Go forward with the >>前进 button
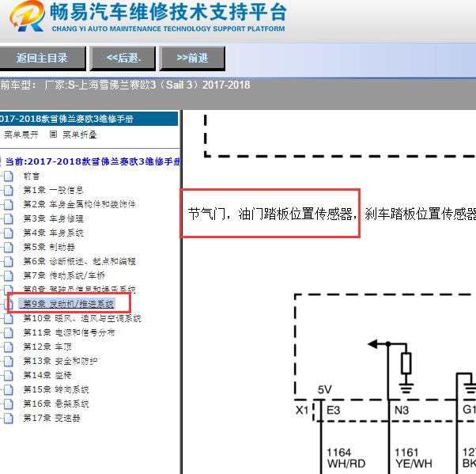 coord(192,58)
